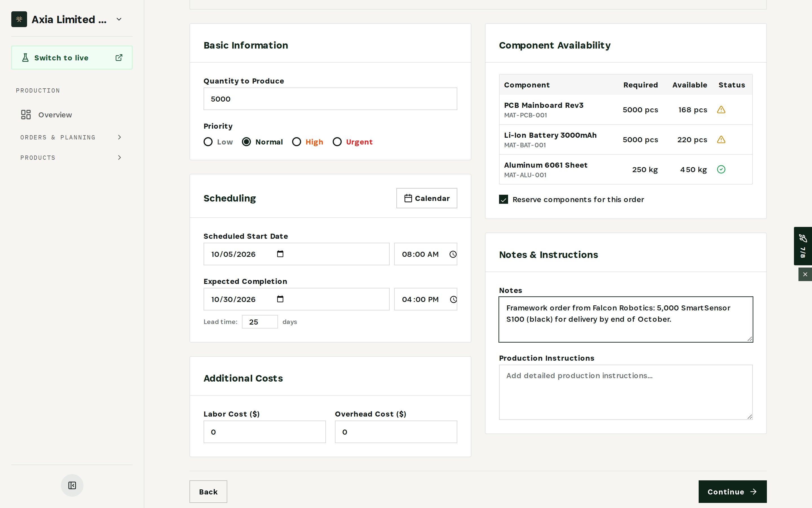
Task: Click the Overview grid icon
Action: click(26, 115)
